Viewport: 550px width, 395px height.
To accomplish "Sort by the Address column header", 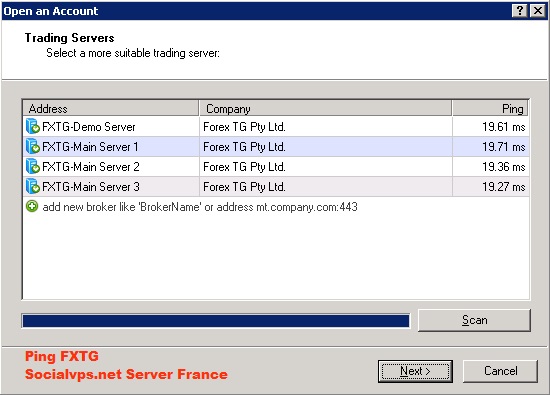I will pos(110,108).
